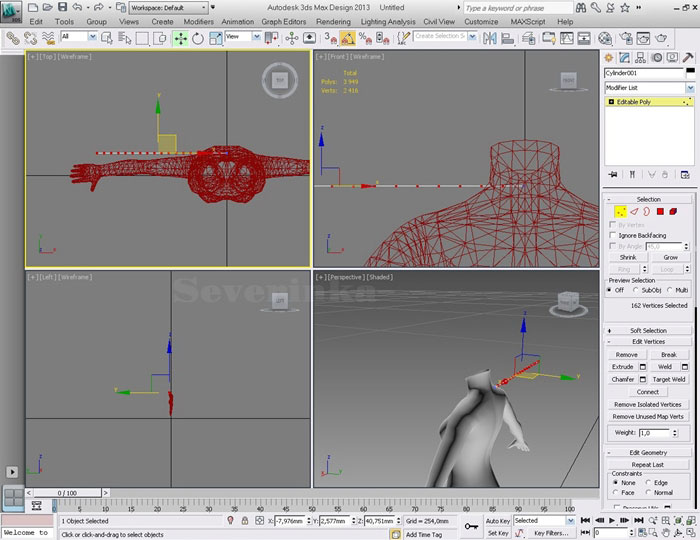Click the Connect button
Screen dimensions: 700x540
[x=648, y=392]
